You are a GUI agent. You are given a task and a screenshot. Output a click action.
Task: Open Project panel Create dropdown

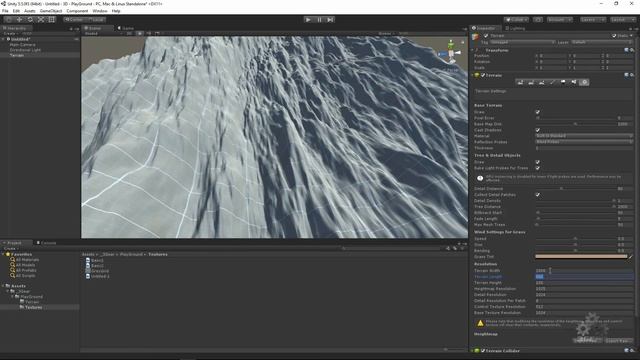[x=11, y=248]
